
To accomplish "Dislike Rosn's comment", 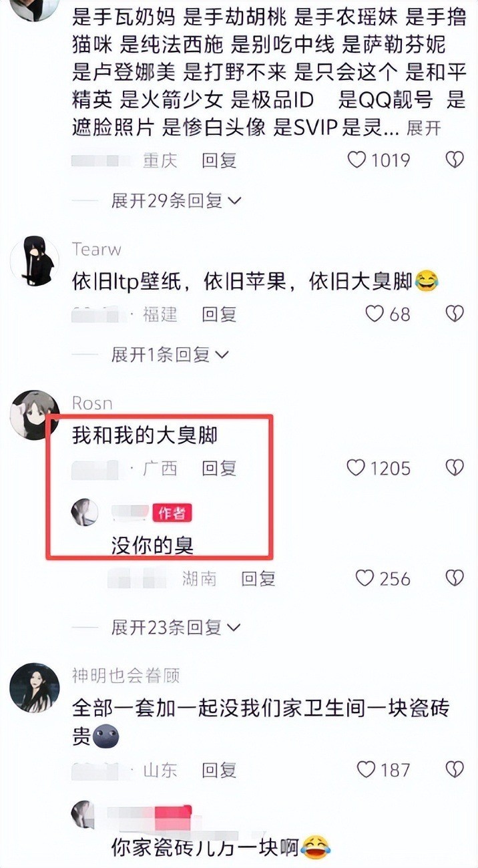I will 455,468.
